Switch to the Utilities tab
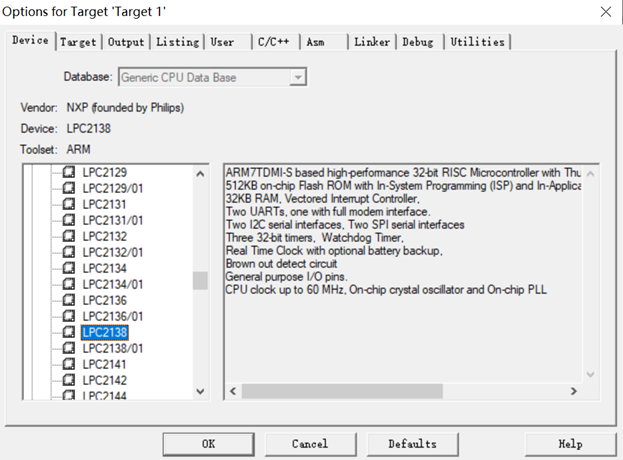 (x=477, y=42)
